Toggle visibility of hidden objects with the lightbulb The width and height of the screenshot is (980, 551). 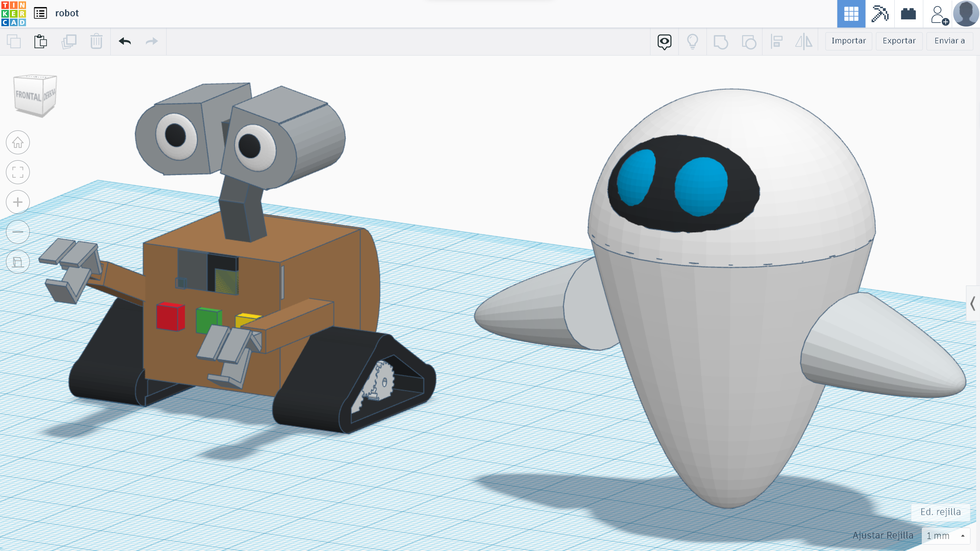(x=692, y=42)
